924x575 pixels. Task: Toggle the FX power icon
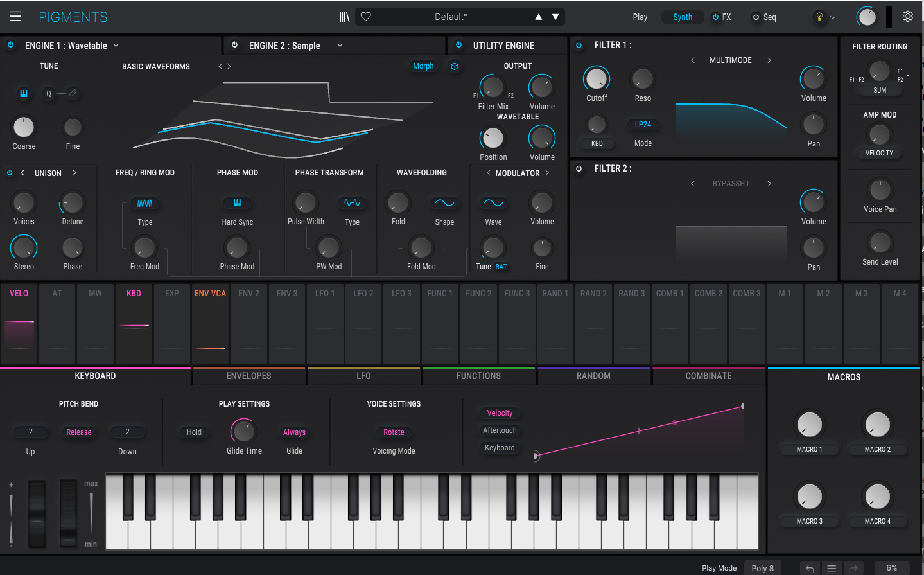pos(716,17)
